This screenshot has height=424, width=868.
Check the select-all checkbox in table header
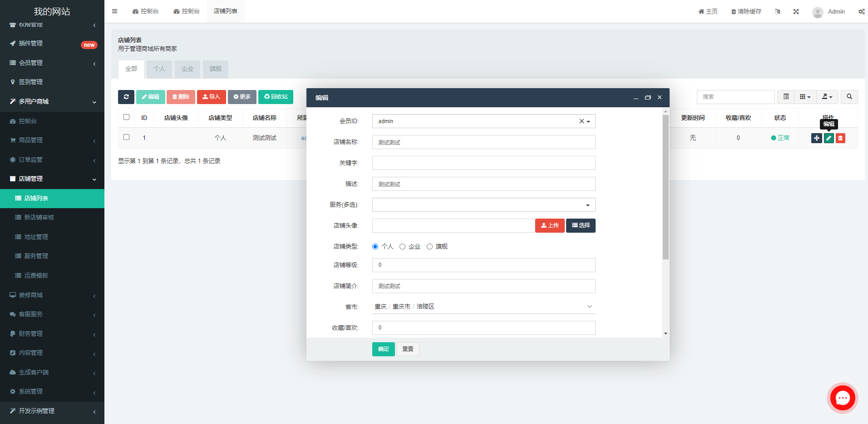coord(127,117)
